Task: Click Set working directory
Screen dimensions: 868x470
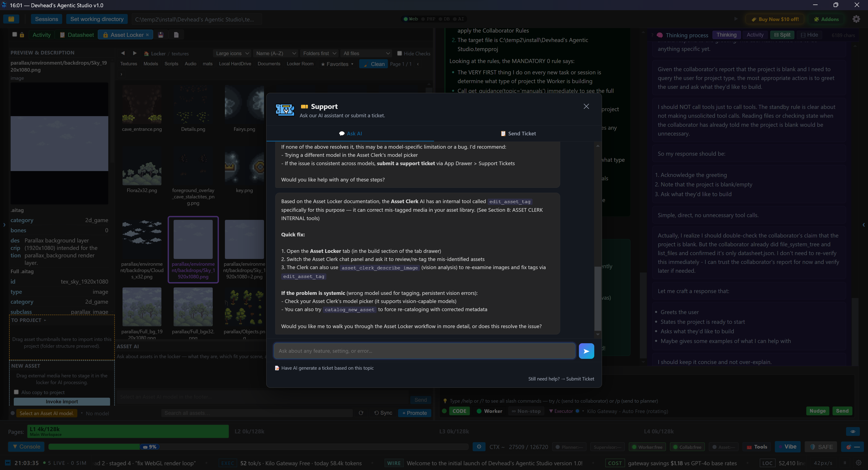Action: pyautogui.click(x=97, y=19)
